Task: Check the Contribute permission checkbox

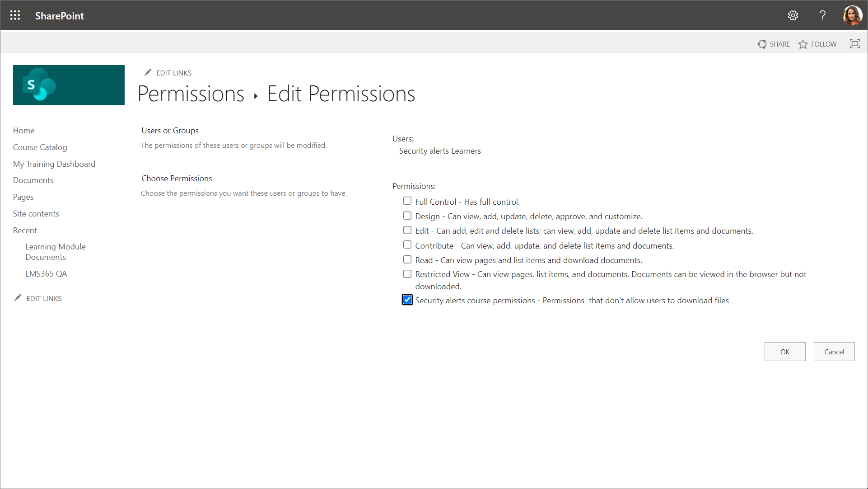Action: tap(407, 245)
